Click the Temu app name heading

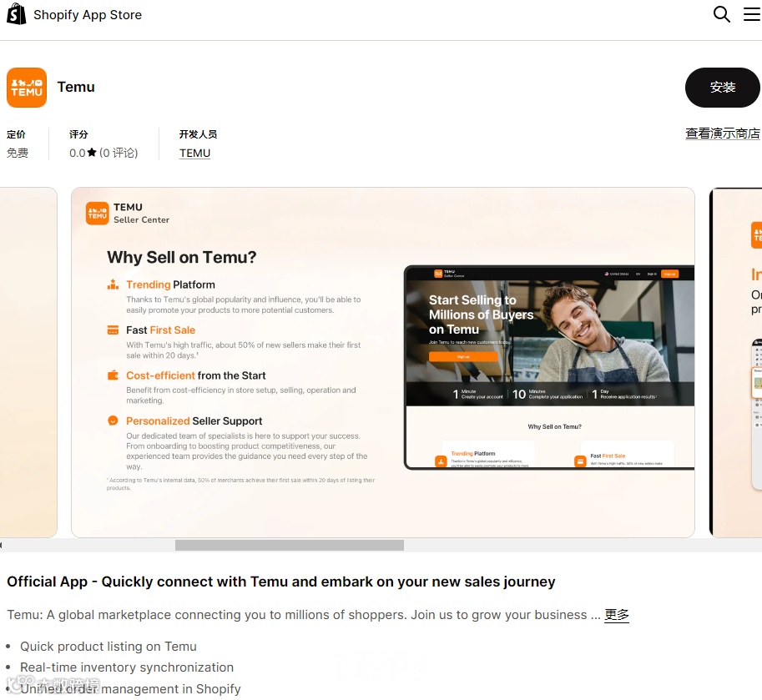click(76, 87)
